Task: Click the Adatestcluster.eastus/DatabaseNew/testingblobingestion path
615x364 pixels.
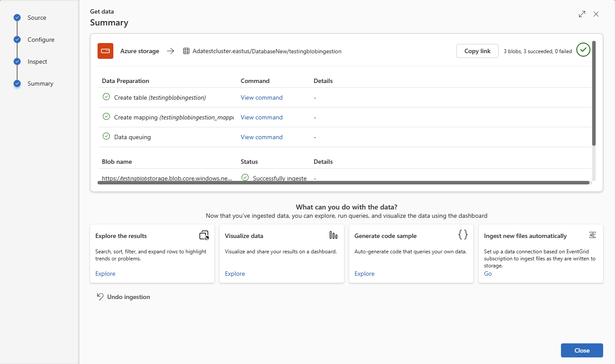Action: (267, 51)
